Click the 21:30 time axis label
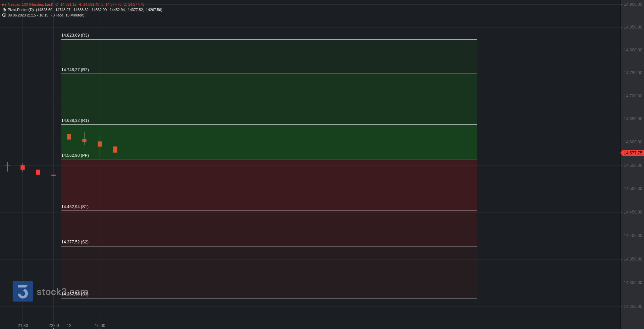Viewport: 644px width, 329px height. (x=23, y=326)
